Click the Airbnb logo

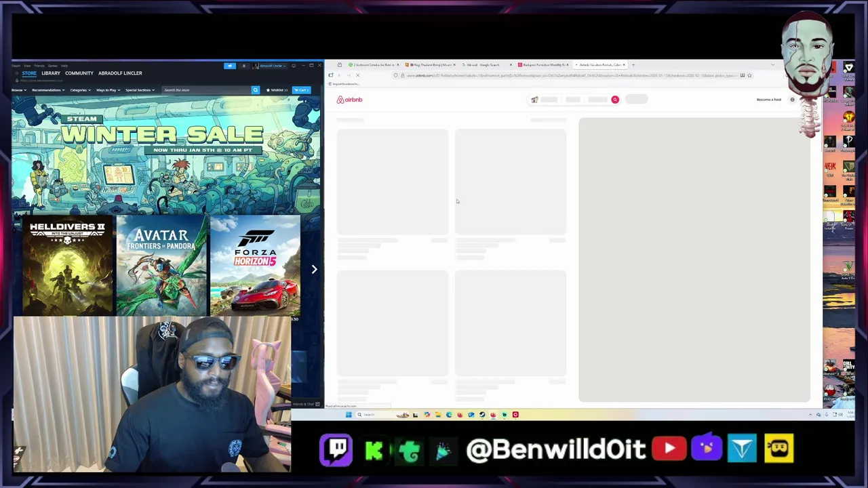[350, 100]
